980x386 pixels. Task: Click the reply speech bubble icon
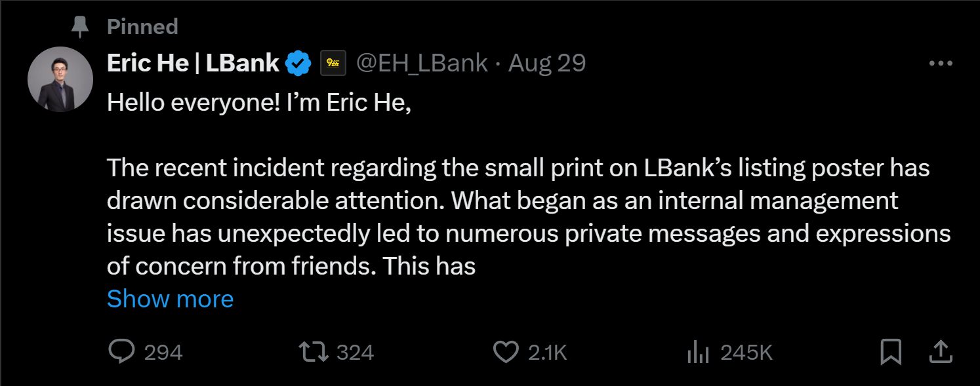[121, 352]
